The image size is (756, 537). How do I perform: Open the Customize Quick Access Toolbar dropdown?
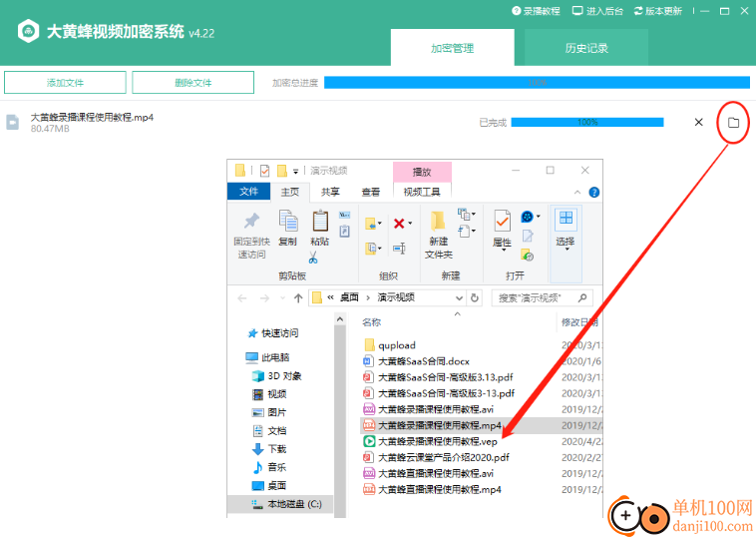tap(295, 171)
